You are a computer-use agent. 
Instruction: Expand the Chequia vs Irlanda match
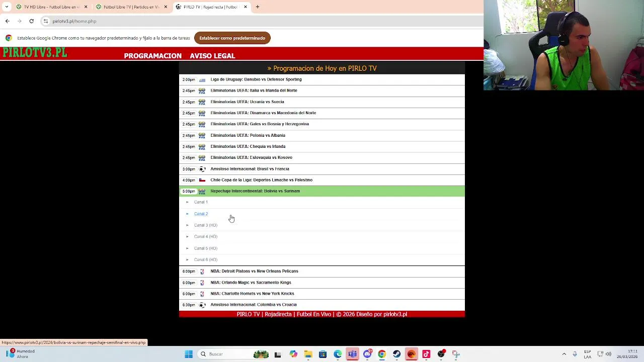coord(322,146)
